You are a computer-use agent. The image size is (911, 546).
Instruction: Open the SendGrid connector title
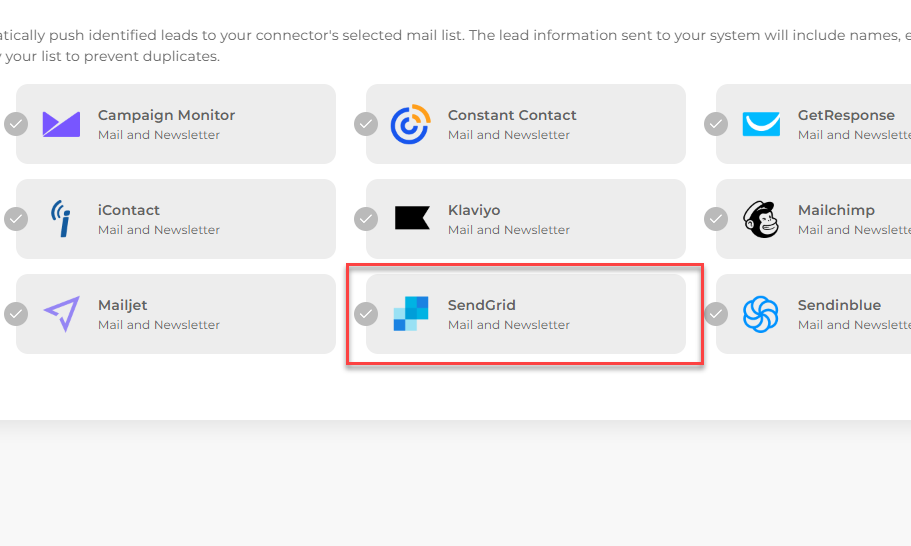pos(482,305)
